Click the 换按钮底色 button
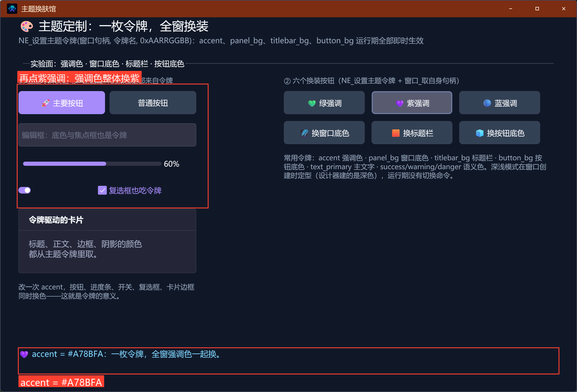Image resolution: width=577 pixels, height=392 pixels. point(500,133)
